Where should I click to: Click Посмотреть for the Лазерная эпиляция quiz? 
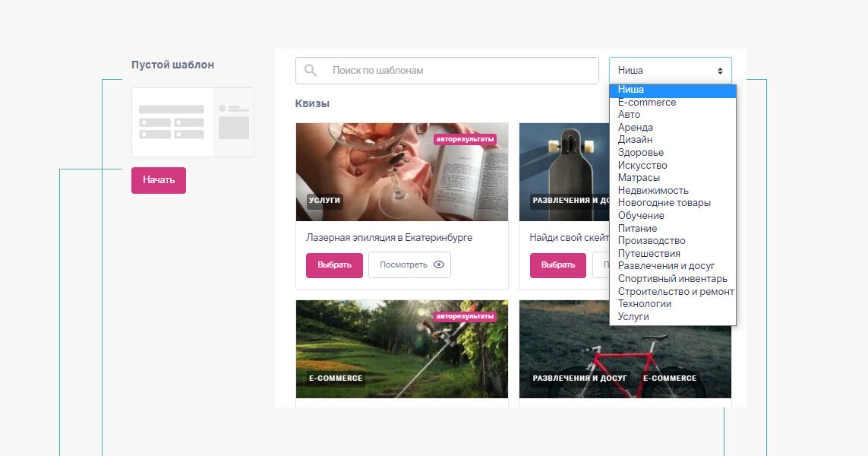pyautogui.click(x=409, y=264)
